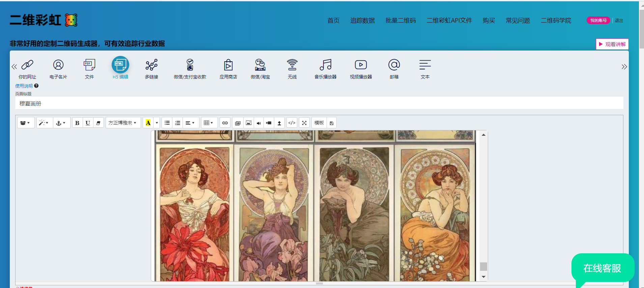Choose the 应用商店 app store type
The width and height of the screenshot is (644, 288).
click(228, 69)
